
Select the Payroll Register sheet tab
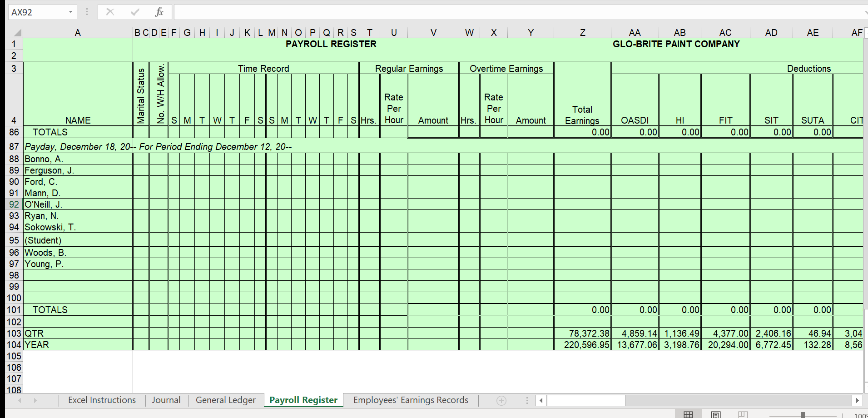(x=303, y=400)
